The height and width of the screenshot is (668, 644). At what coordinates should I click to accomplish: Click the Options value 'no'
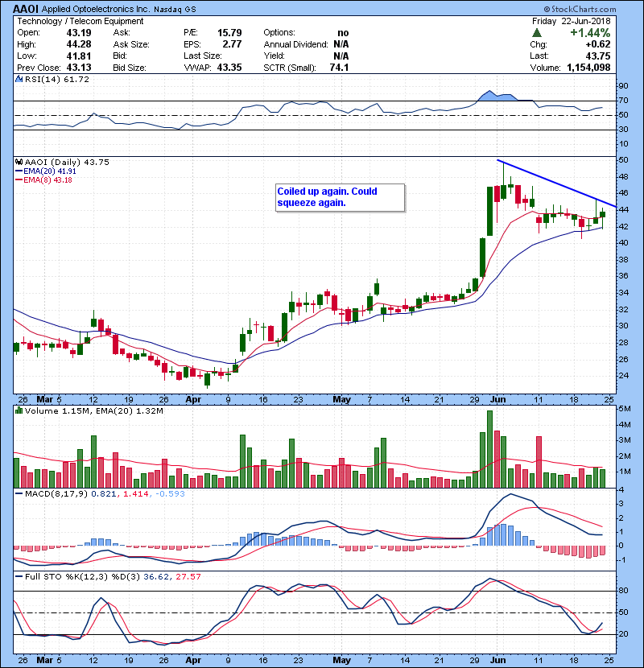coord(343,33)
